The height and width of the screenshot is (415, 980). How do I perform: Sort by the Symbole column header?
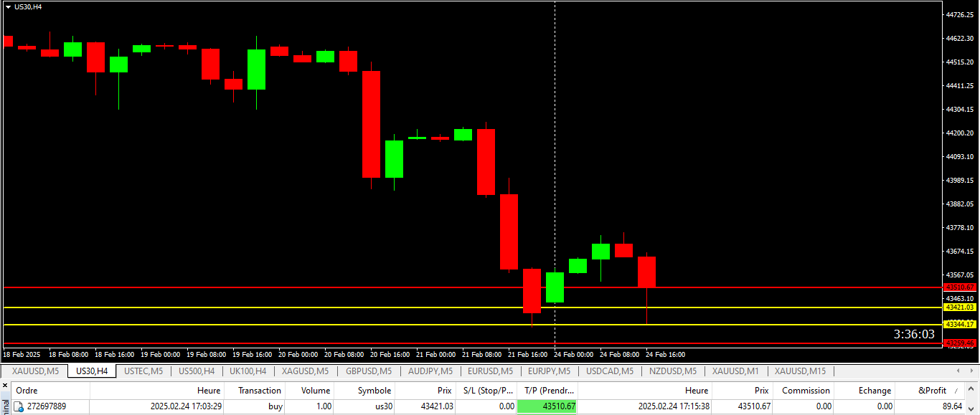pyautogui.click(x=365, y=391)
